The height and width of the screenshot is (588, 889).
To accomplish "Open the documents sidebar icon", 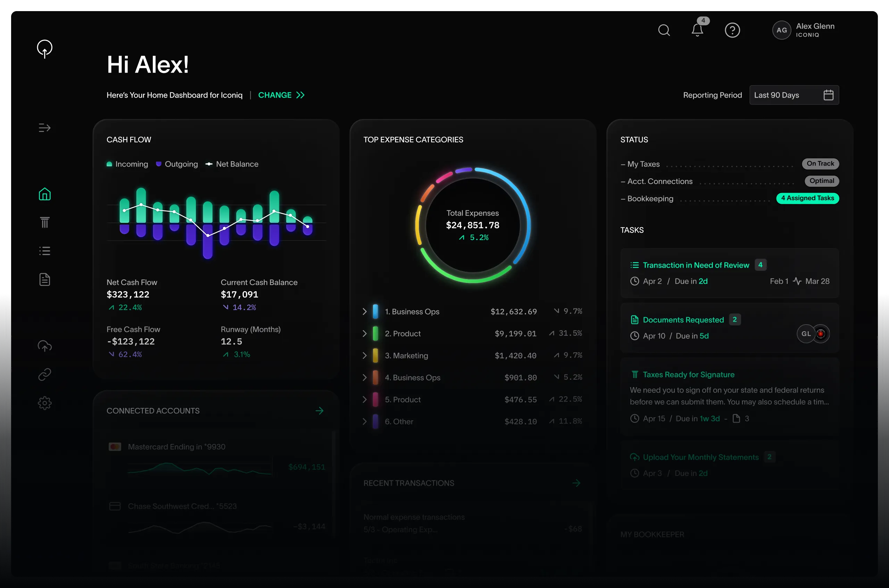I will click(45, 279).
